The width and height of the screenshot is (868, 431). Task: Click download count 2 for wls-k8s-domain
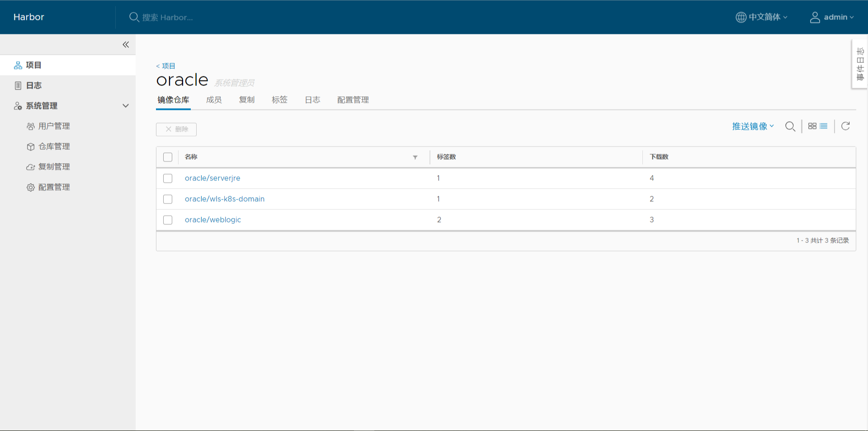click(x=652, y=199)
